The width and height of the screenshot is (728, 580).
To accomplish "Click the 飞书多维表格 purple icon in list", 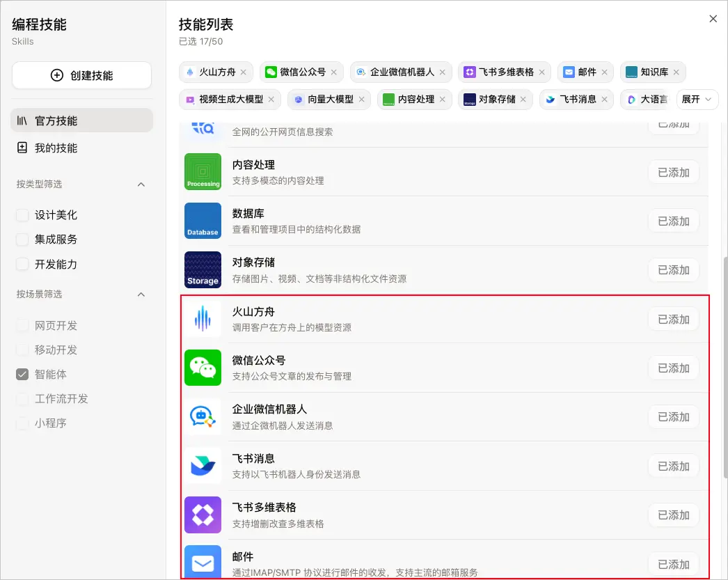I will 203,515.
